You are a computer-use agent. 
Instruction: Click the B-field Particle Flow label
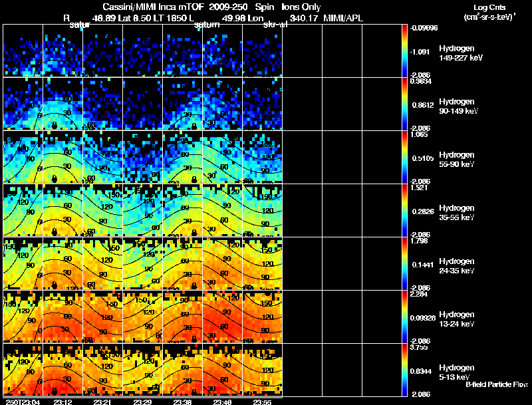pos(497,384)
